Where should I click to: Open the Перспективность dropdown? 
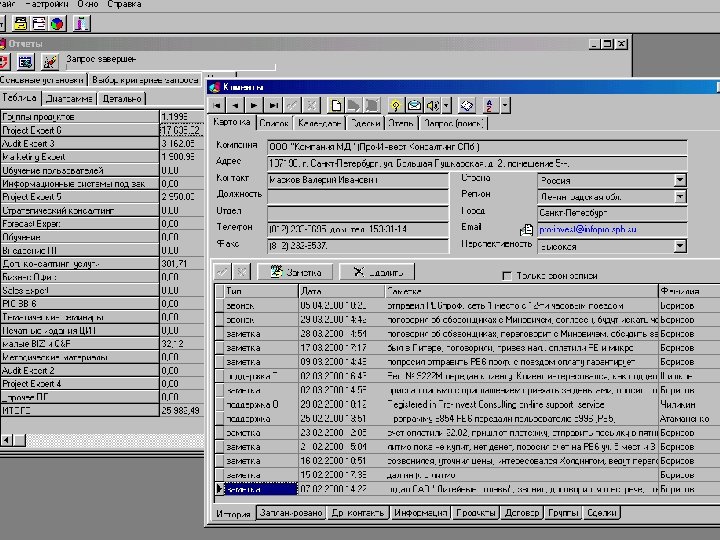tap(679, 245)
